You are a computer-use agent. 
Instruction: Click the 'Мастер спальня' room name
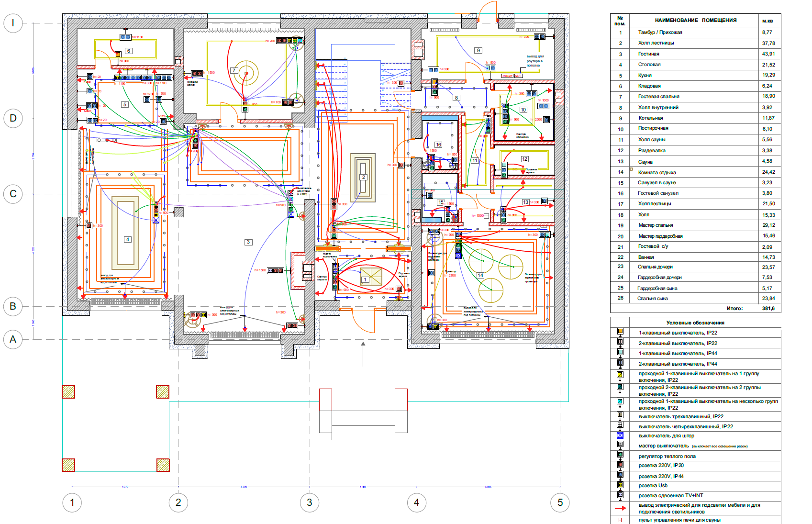[656, 225]
